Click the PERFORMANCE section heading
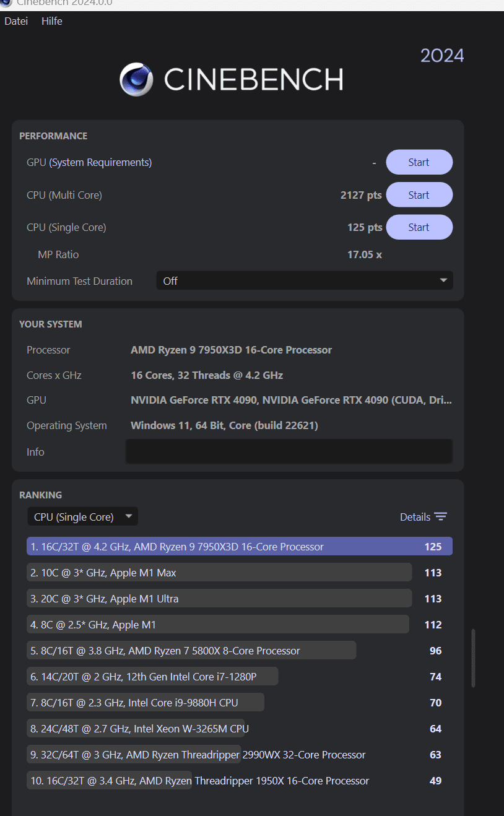This screenshot has width=504, height=816. click(x=53, y=136)
